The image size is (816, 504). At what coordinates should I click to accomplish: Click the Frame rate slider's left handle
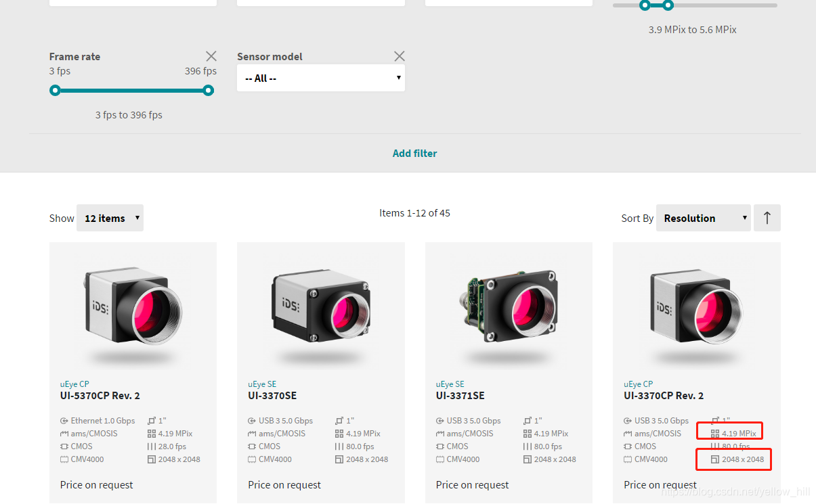click(55, 90)
